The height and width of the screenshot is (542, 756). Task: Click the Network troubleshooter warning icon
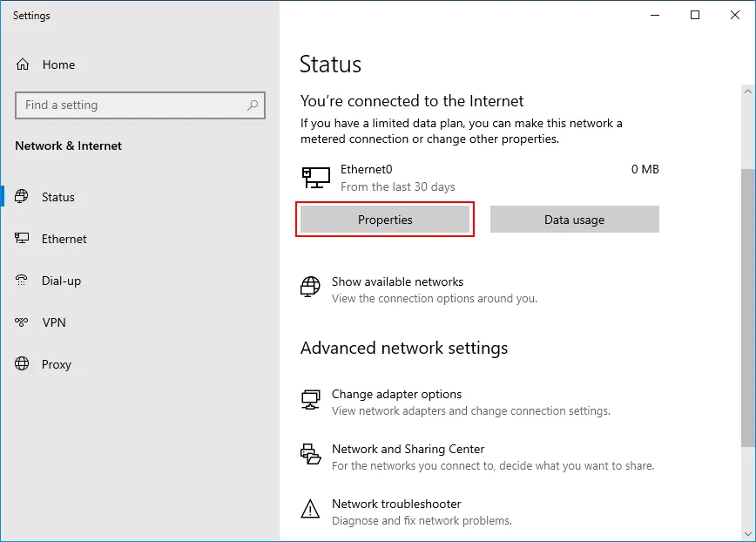point(310,510)
